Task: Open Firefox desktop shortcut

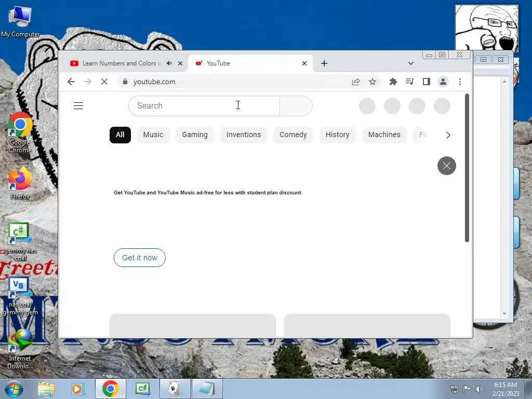Action: (x=20, y=183)
